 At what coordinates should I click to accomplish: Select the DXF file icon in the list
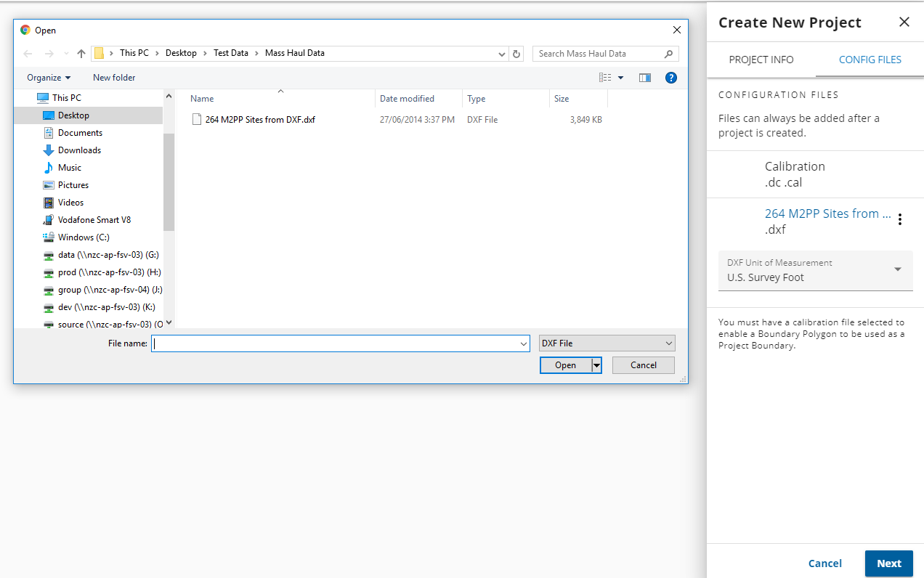tap(196, 120)
